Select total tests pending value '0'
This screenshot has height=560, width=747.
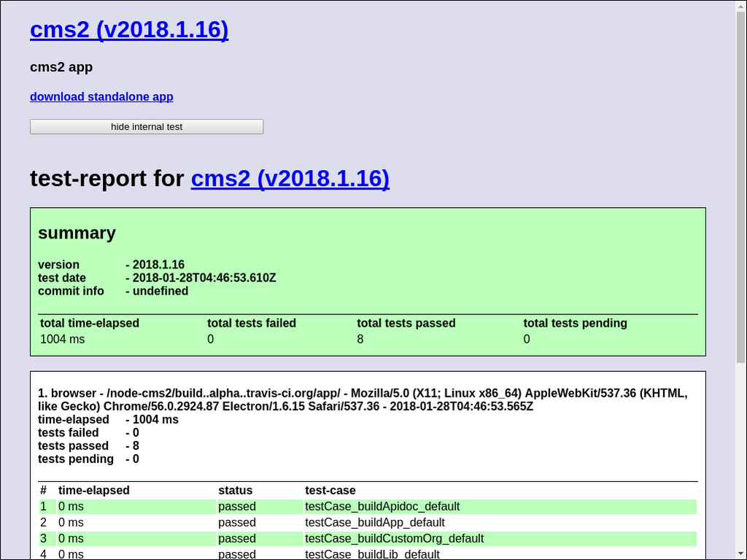(527, 339)
